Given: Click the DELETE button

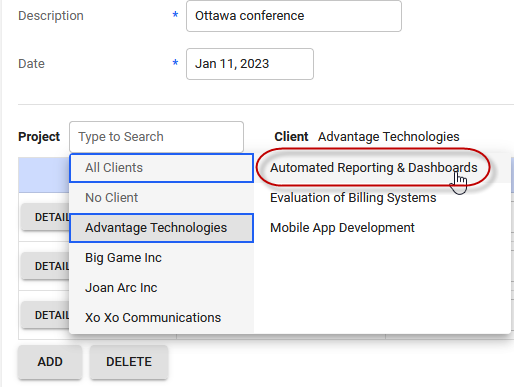Looking at the screenshot, I should 129,362.
